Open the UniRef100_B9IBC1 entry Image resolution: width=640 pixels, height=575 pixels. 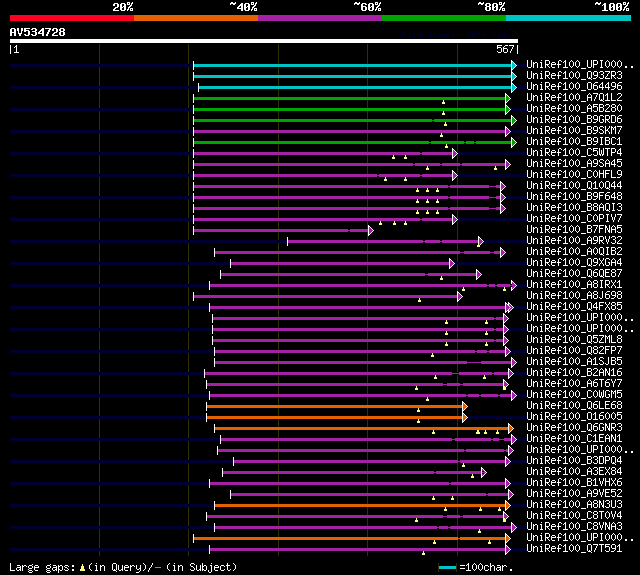574,142
